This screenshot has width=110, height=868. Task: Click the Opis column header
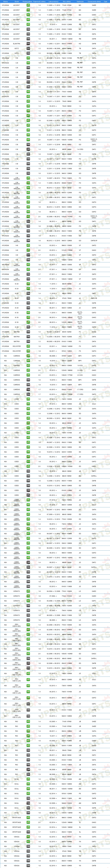[x=105, y=1]
